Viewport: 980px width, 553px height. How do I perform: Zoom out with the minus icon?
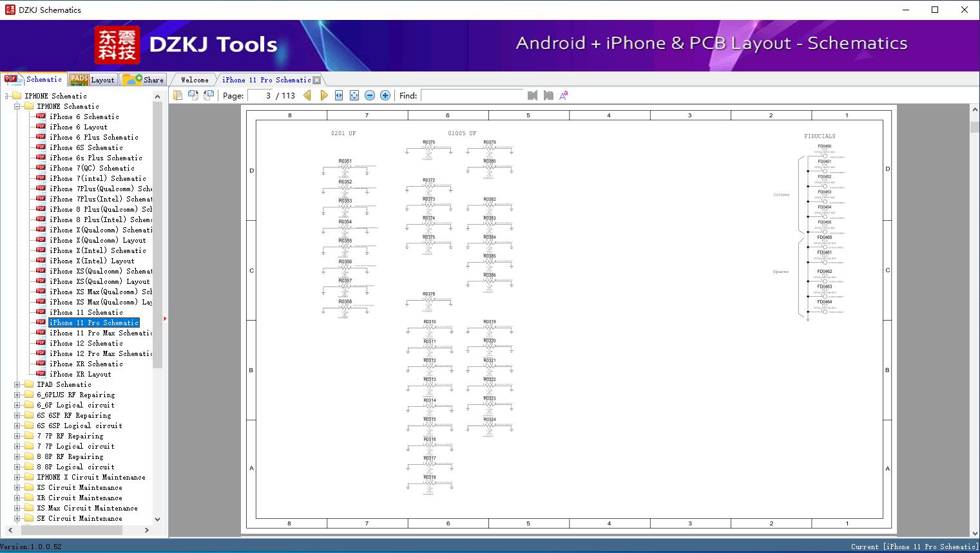tap(370, 95)
